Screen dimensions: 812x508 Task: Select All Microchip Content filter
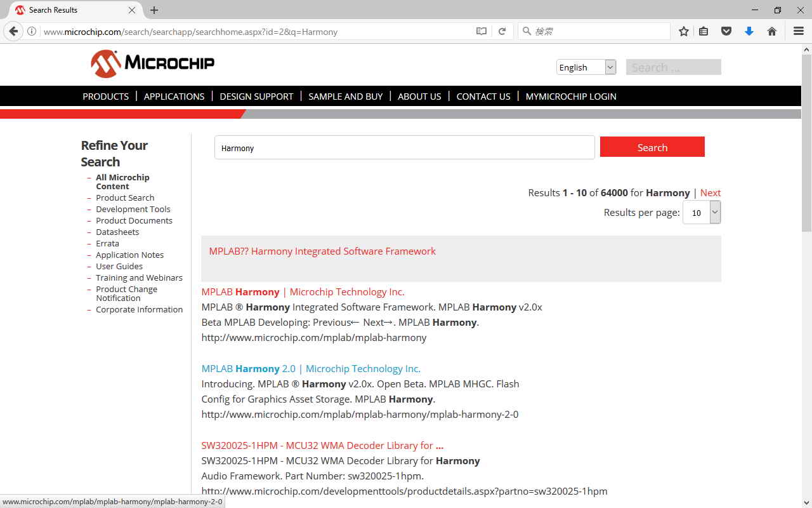point(122,182)
